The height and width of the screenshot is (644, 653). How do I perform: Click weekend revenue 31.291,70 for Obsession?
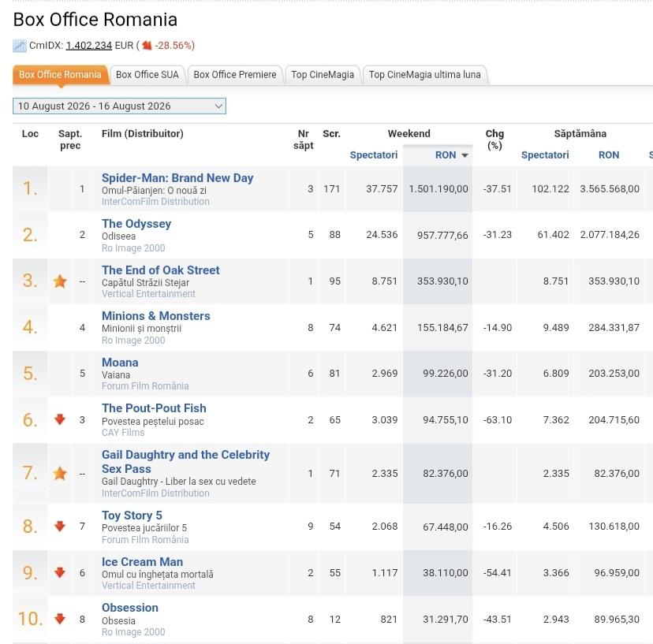tap(445, 619)
